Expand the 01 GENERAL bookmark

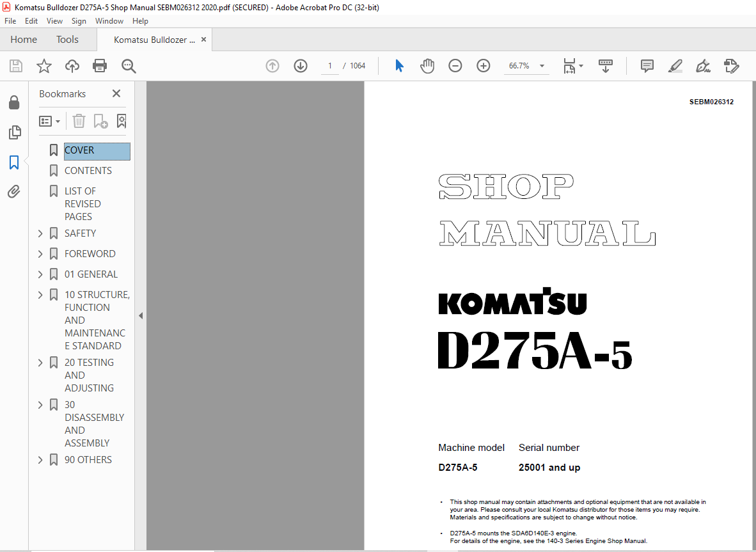[x=40, y=274]
